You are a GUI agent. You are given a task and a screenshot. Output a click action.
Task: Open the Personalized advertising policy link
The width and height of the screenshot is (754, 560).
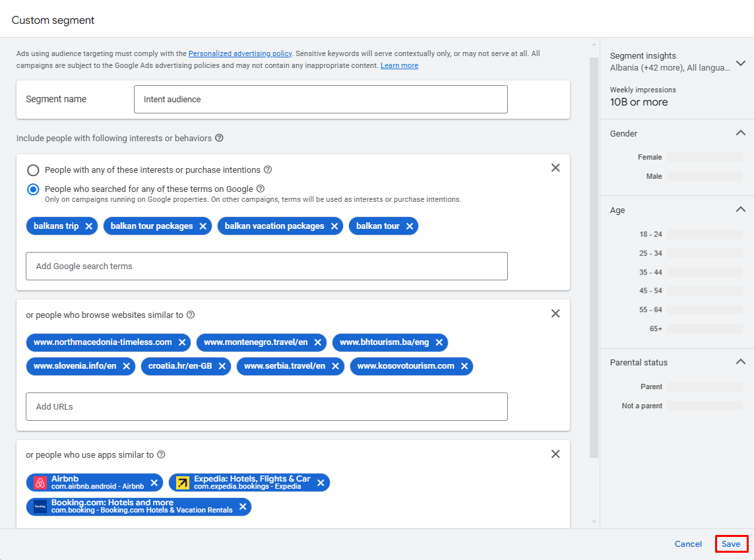tap(240, 53)
